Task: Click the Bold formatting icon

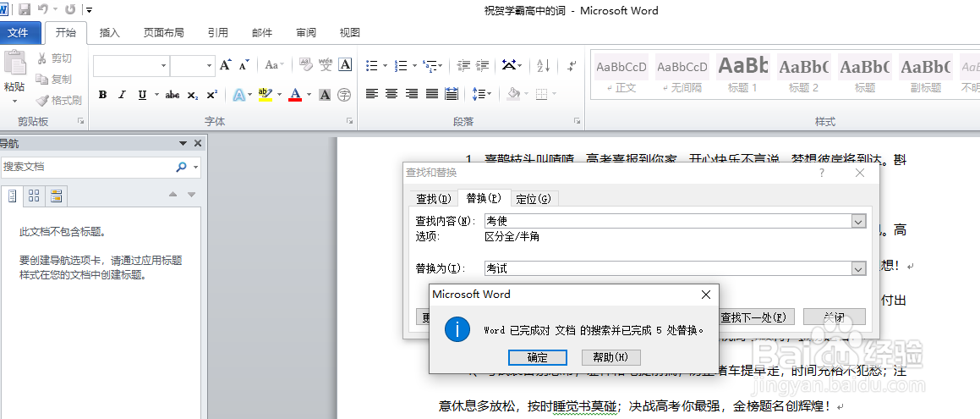Action: pos(102,95)
